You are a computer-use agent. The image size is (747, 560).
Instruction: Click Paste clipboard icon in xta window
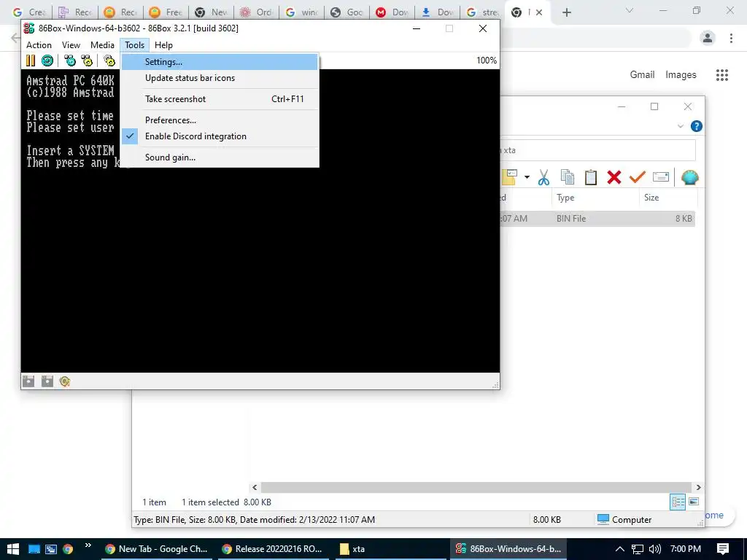coord(591,177)
